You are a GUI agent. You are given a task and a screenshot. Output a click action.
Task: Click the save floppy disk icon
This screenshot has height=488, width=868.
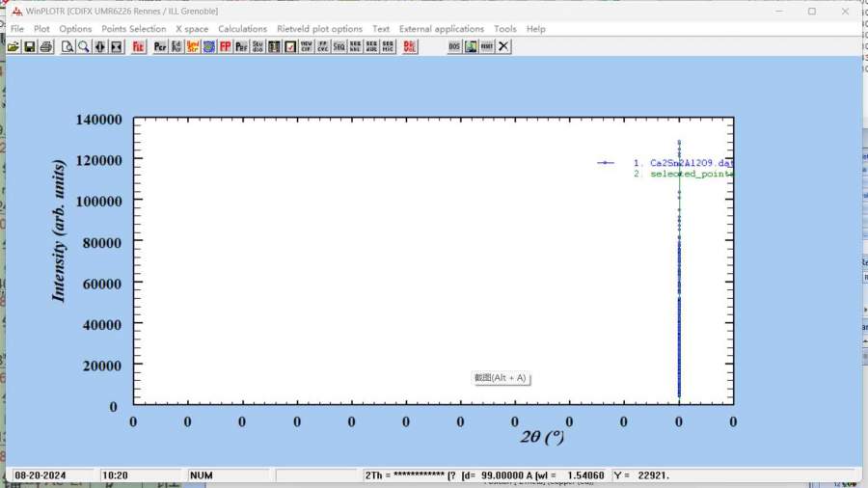30,46
